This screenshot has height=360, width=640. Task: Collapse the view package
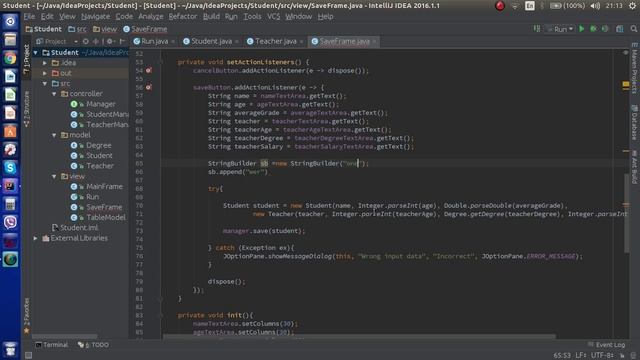click(54, 176)
